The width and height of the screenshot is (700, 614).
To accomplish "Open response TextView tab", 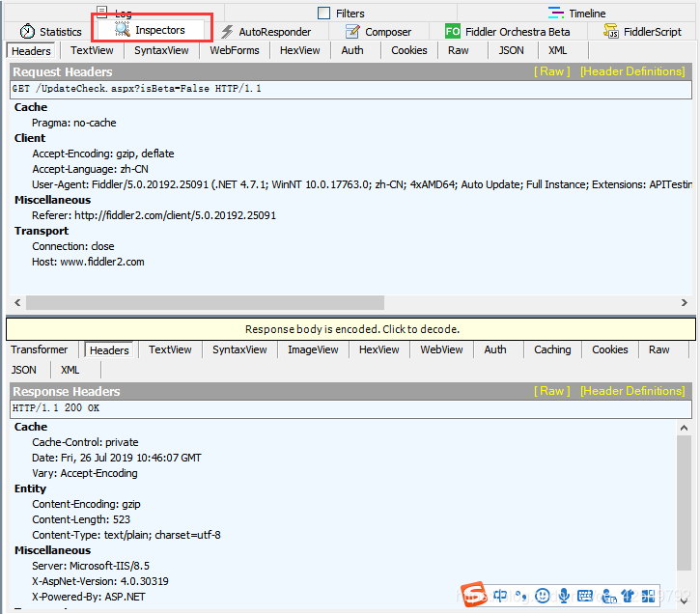I will [170, 349].
